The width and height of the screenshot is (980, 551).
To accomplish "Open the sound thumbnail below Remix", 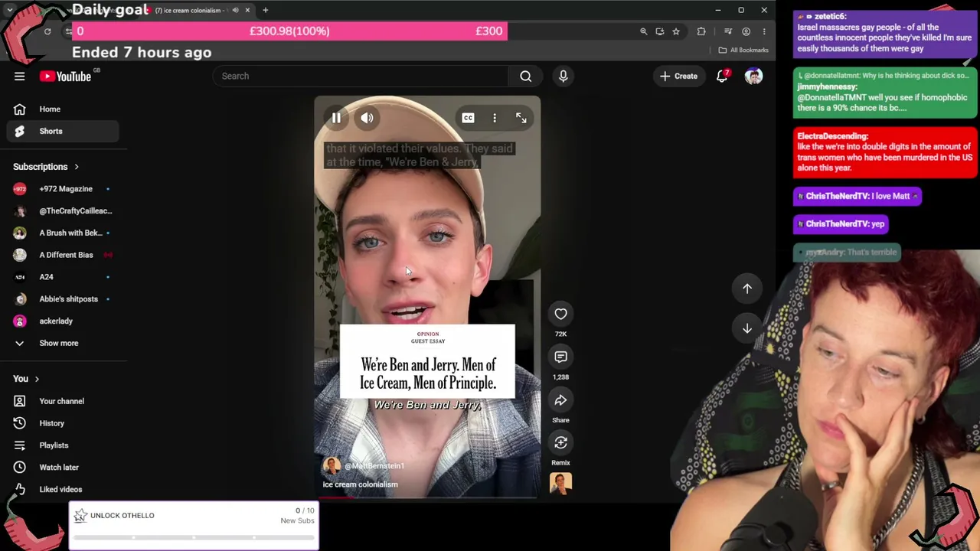I will click(560, 483).
